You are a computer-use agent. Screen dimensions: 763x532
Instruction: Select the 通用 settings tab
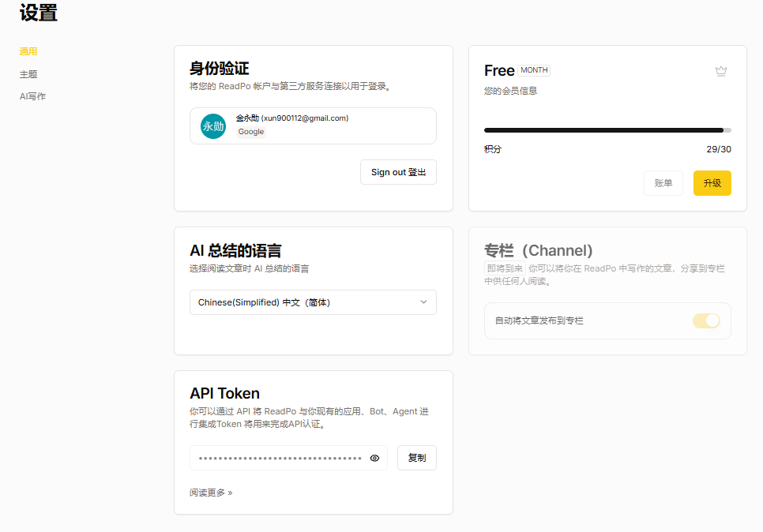(28, 51)
